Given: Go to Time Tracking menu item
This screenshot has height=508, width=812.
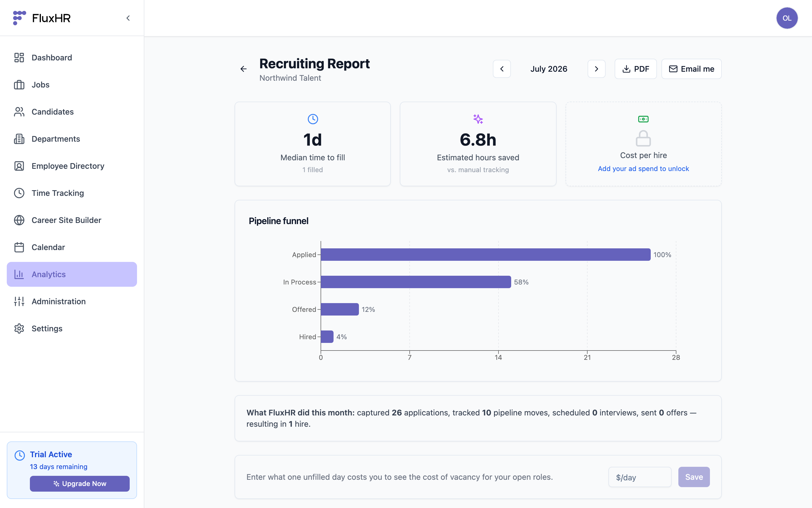Looking at the screenshot, I should pyautogui.click(x=72, y=193).
